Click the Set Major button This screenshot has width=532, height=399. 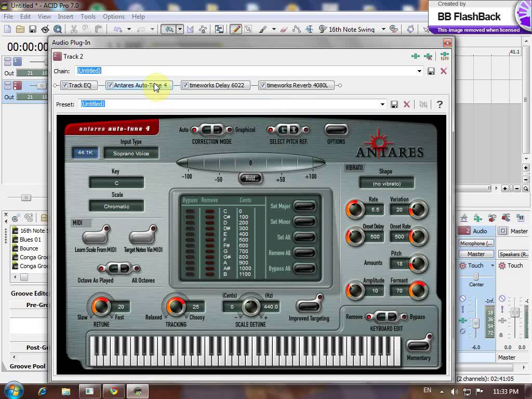tap(304, 206)
